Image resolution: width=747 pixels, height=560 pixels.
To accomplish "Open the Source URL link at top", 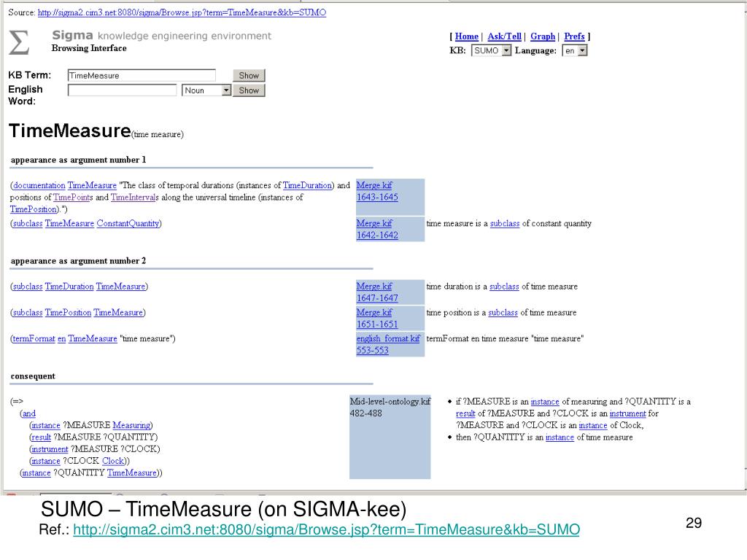I will click(x=182, y=12).
